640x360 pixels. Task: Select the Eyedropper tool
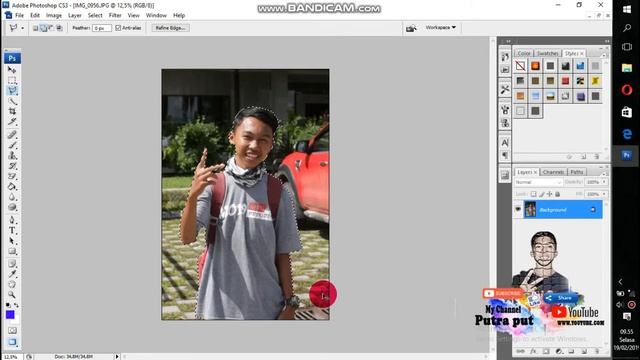coord(12,274)
